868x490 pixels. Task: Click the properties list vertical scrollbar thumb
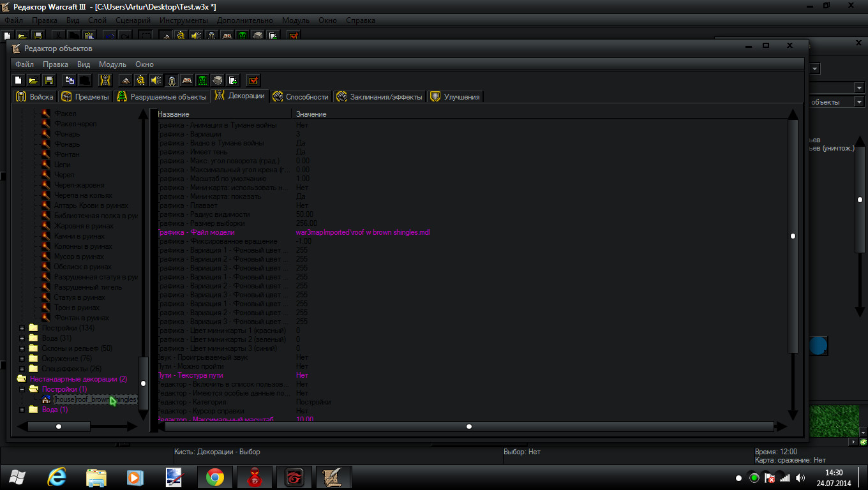[x=793, y=236]
